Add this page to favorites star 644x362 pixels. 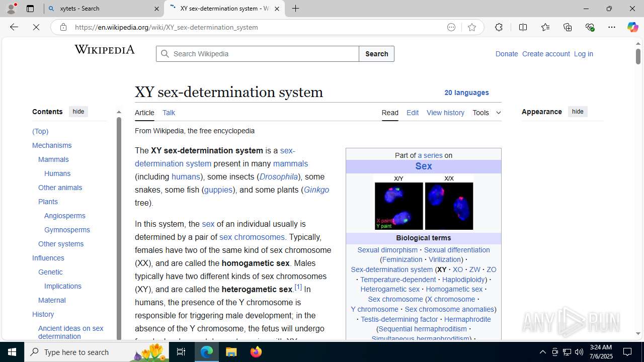coord(472,27)
